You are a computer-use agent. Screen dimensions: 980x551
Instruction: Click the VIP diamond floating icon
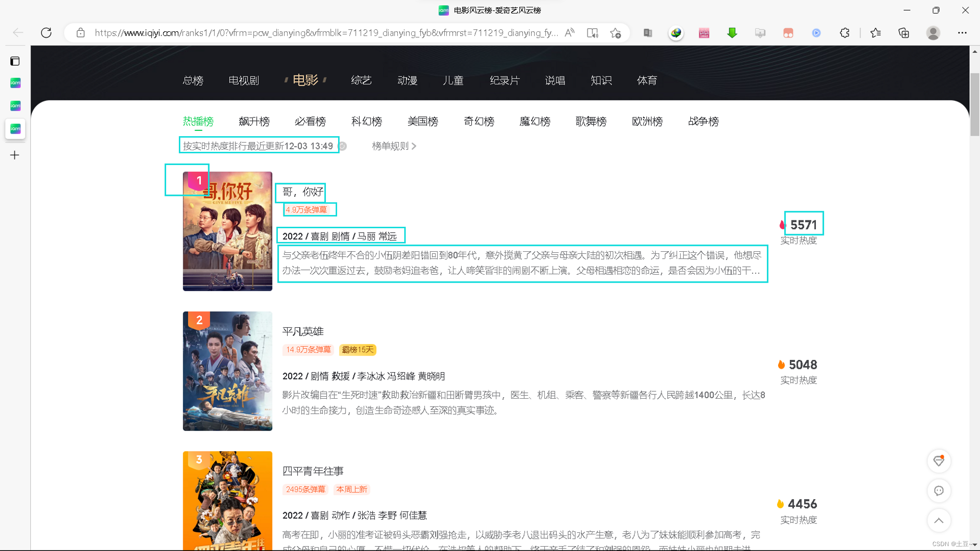point(938,461)
